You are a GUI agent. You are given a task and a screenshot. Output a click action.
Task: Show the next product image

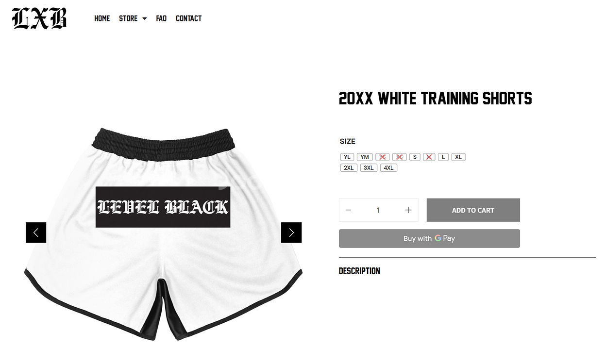click(x=291, y=232)
